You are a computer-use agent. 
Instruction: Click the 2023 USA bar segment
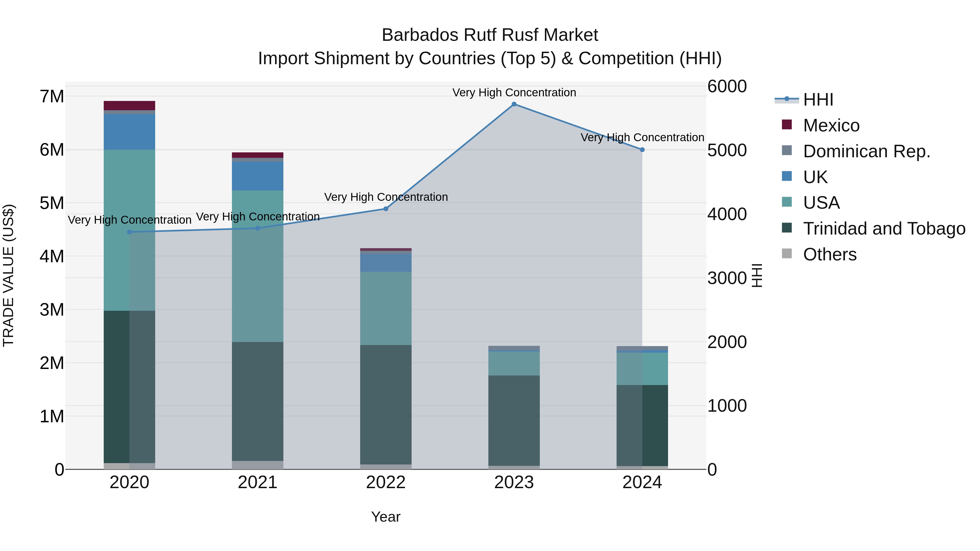point(514,364)
